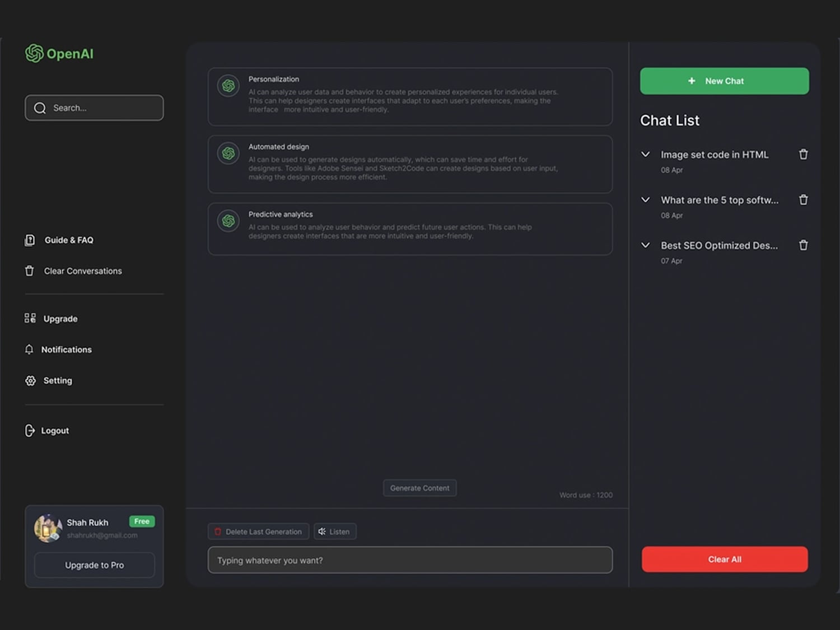
Task: Click the Word use : 1200 label
Action: pos(586,495)
